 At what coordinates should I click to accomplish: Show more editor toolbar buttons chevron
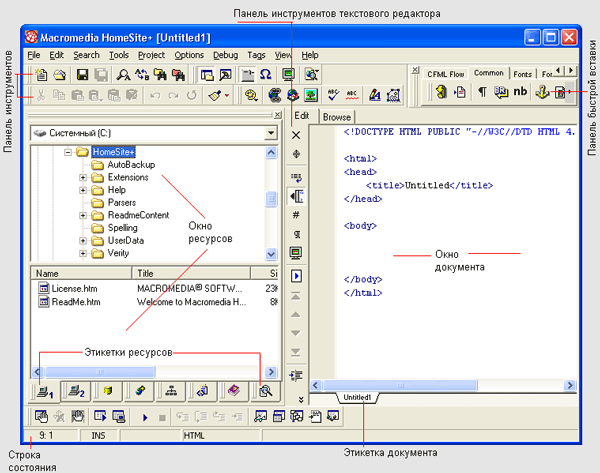point(301,400)
